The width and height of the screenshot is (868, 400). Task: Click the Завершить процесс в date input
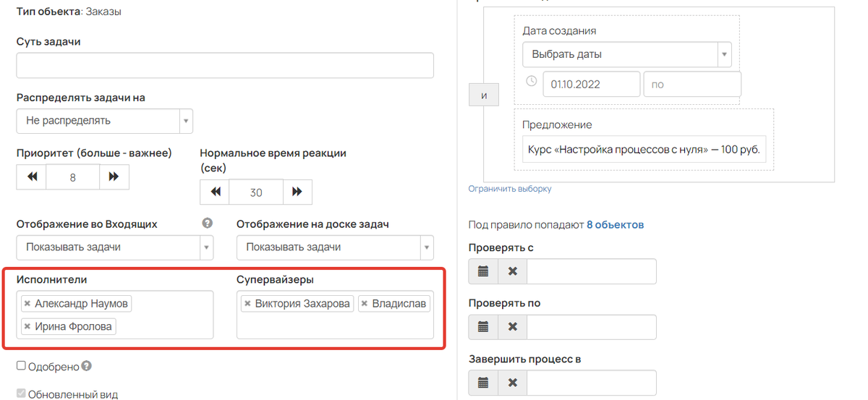click(592, 383)
